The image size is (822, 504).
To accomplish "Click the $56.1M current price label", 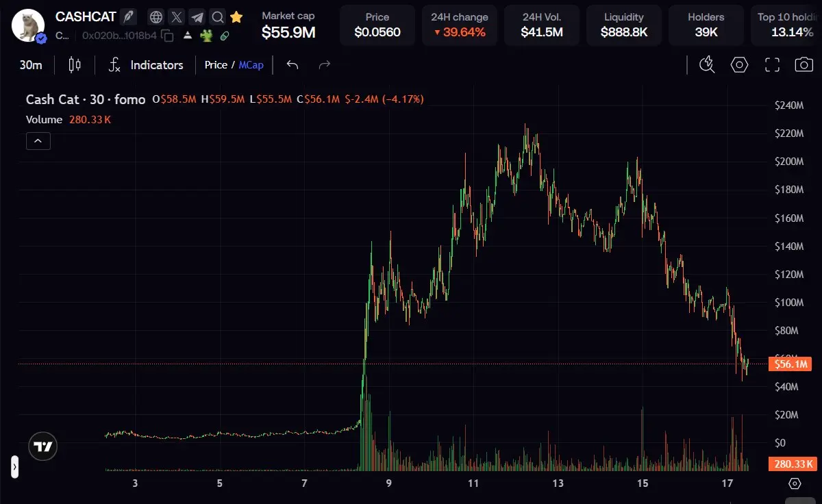I will 790,364.
